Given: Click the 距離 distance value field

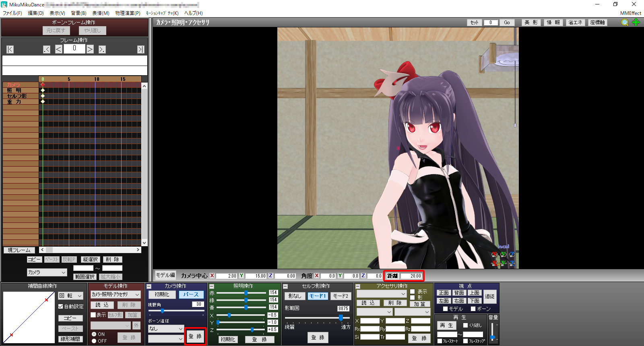Looking at the screenshot, I should coord(411,276).
